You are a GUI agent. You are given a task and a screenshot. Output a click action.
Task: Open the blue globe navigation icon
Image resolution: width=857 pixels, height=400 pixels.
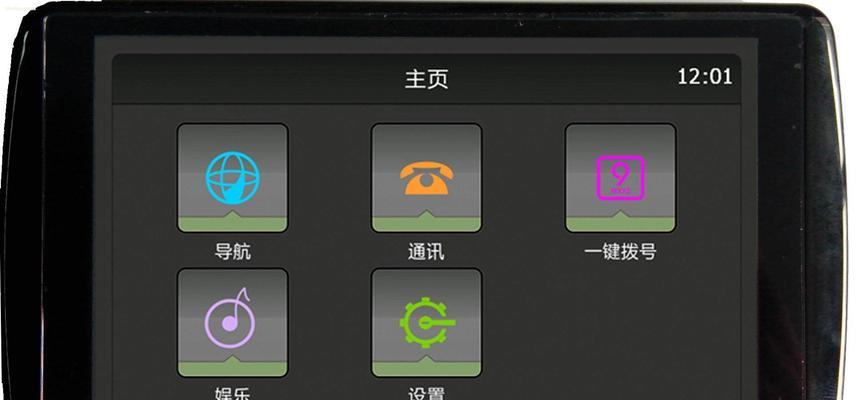click(232, 178)
